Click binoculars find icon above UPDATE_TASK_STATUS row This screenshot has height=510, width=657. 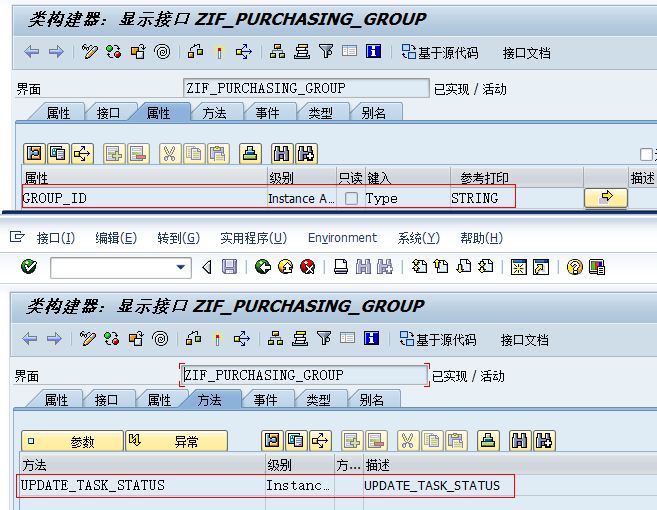[x=520, y=441]
